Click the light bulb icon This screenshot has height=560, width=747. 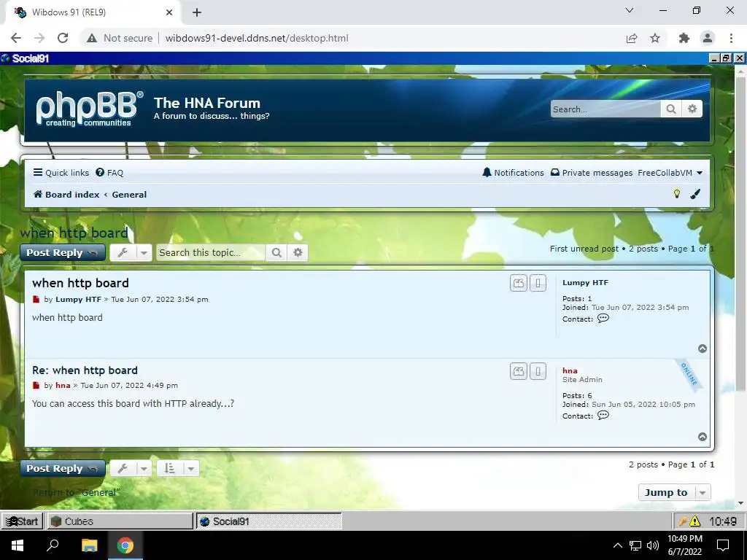[x=676, y=194]
